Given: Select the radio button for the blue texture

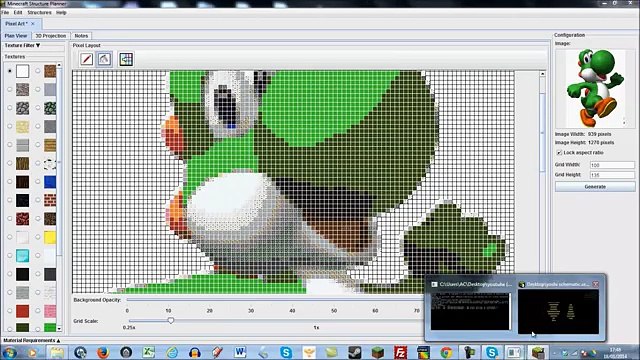Looking at the screenshot, I should 38,182.
